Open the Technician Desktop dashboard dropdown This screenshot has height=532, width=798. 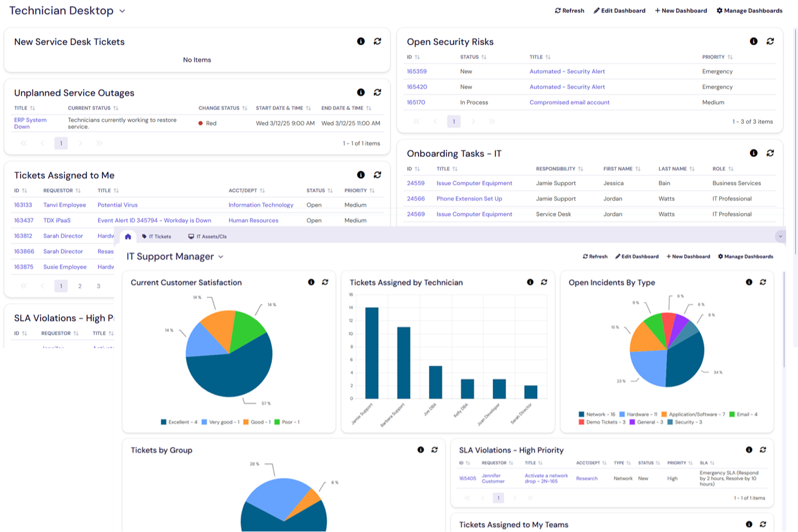[x=122, y=11]
